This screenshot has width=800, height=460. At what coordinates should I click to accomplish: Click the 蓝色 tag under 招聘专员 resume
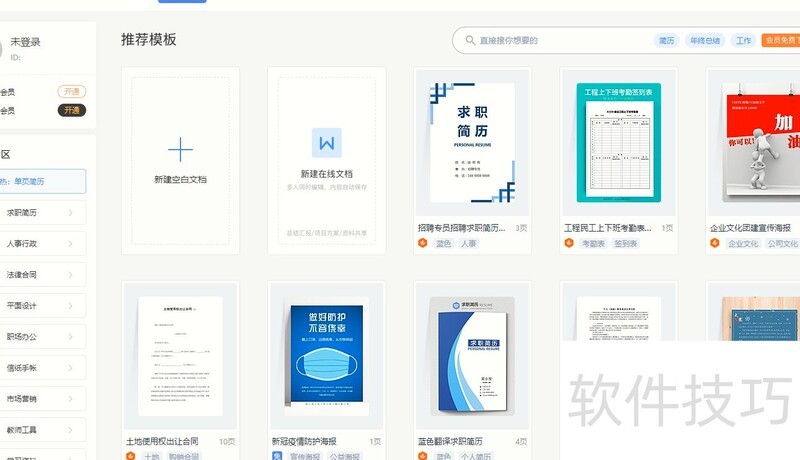[x=443, y=243]
